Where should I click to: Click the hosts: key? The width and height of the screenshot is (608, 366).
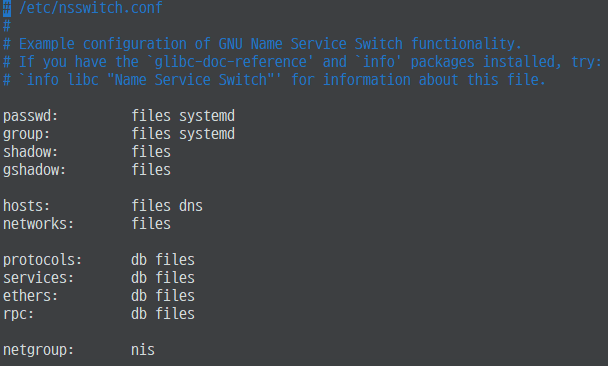(26, 205)
